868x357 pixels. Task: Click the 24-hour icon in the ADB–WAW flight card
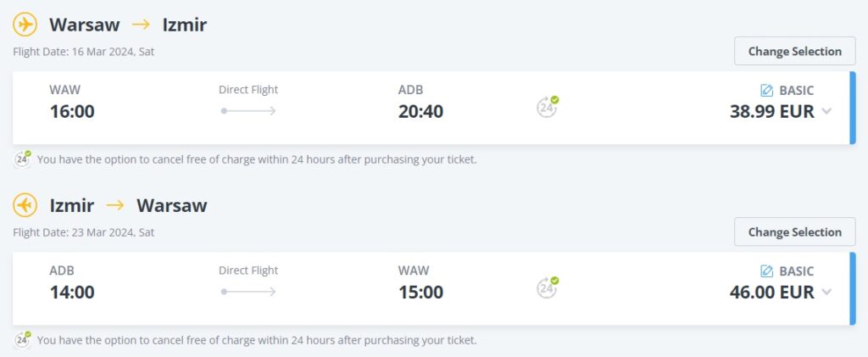click(548, 287)
